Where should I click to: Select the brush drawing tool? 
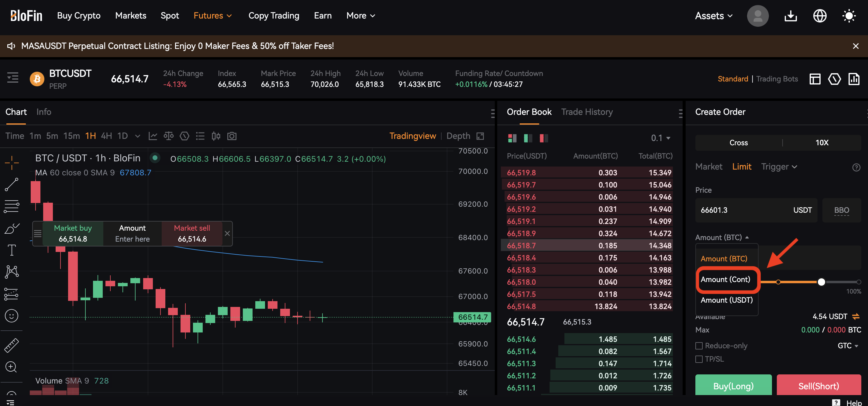(12, 229)
